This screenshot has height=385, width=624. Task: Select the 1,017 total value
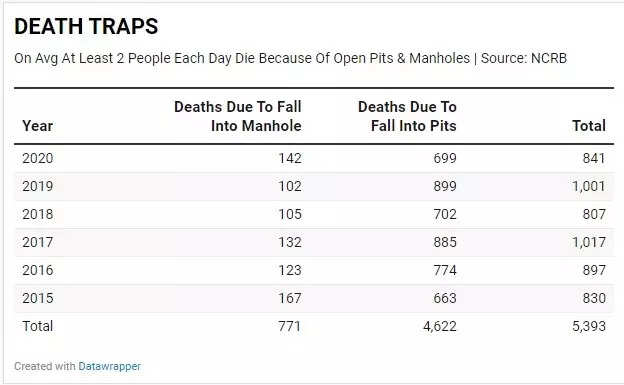tap(589, 242)
